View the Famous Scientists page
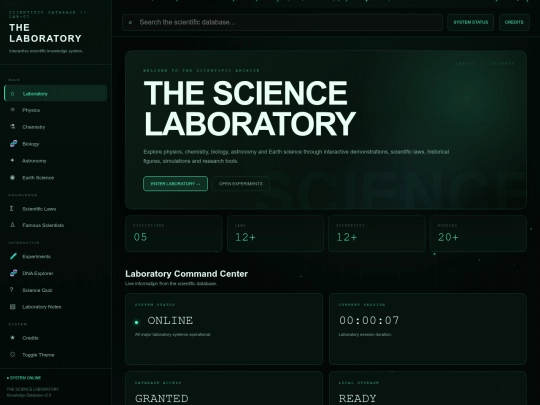The width and height of the screenshot is (540, 405). 55,225
